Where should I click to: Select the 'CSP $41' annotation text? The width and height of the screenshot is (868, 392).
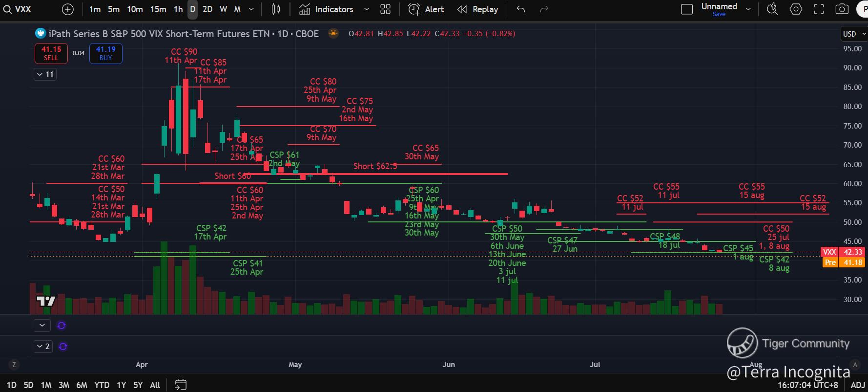coord(248,263)
